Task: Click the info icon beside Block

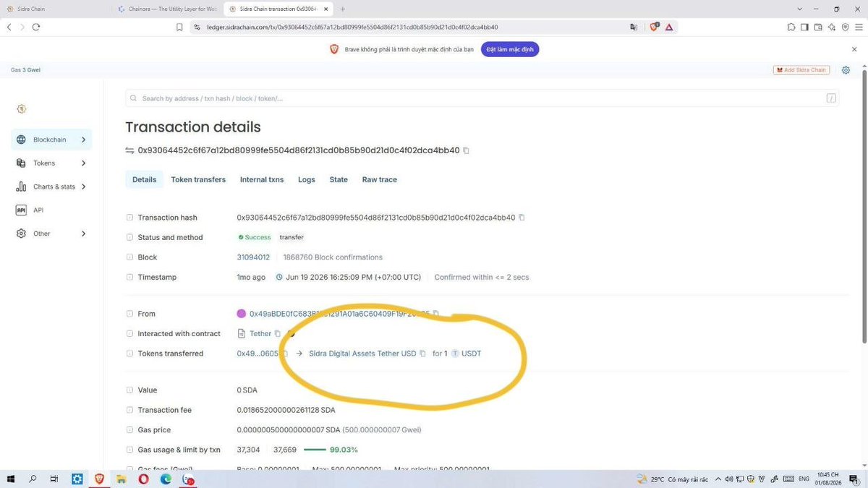Action: click(130, 257)
